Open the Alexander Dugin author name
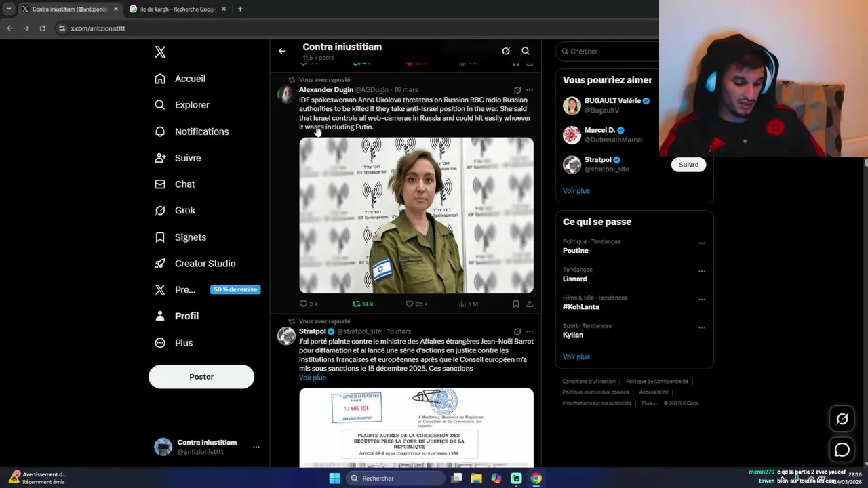The height and width of the screenshot is (488, 868). 326,90
